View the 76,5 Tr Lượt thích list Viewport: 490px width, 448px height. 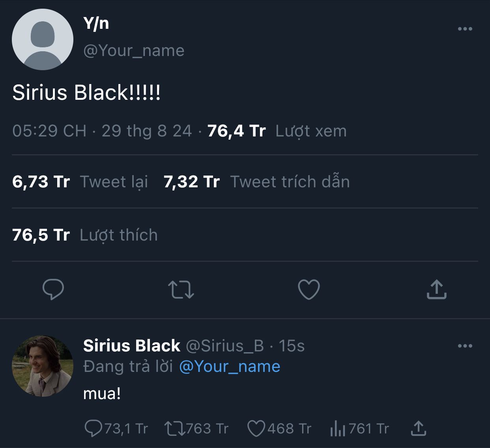pos(85,235)
